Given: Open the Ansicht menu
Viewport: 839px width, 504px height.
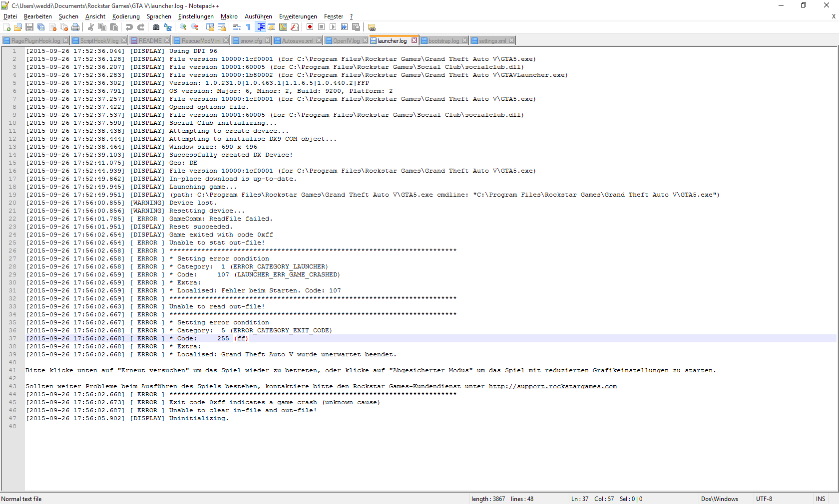Looking at the screenshot, I should [x=95, y=16].
